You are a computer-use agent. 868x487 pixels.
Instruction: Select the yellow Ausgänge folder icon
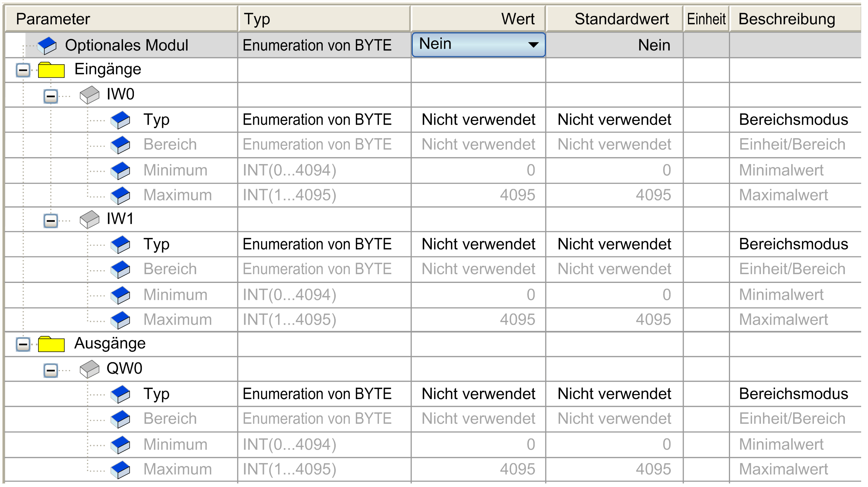[51, 344]
